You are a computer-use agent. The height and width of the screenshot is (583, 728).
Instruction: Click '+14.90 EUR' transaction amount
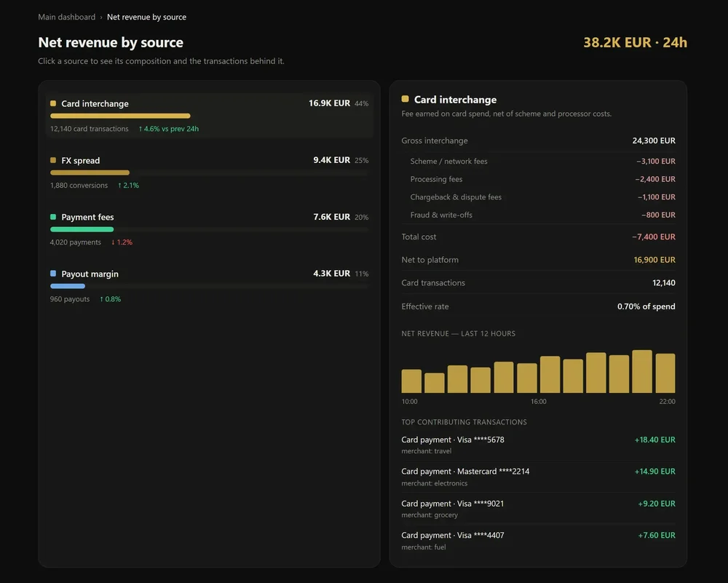[655, 471]
